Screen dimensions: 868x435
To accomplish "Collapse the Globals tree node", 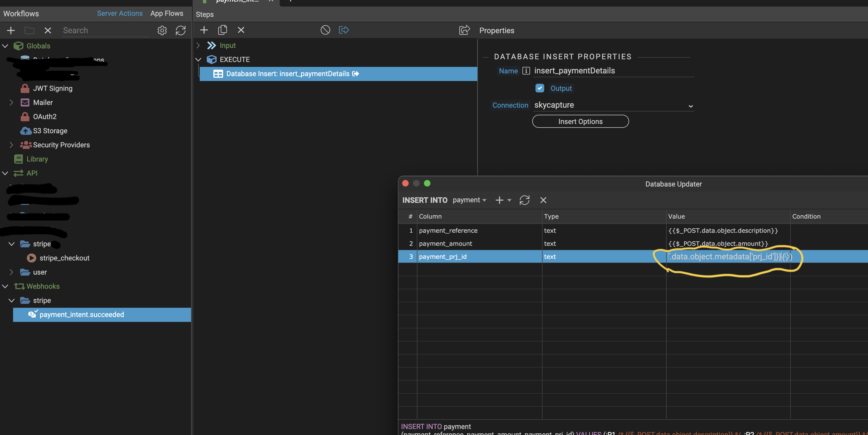I will point(5,46).
